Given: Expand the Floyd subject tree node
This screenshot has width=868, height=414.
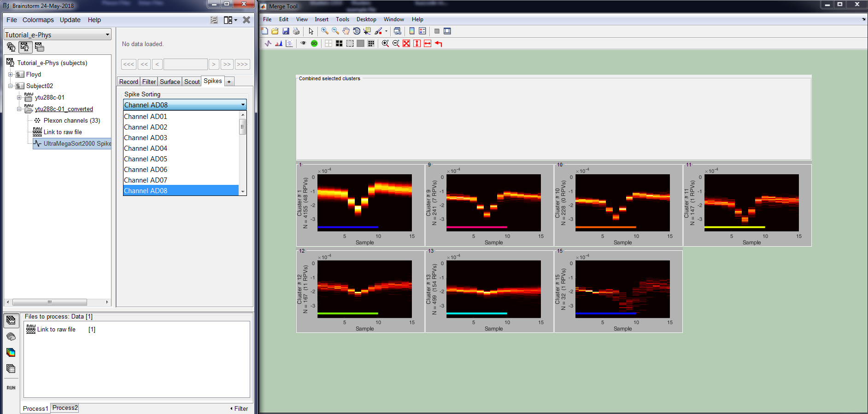Looking at the screenshot, I should click(10, 74).
